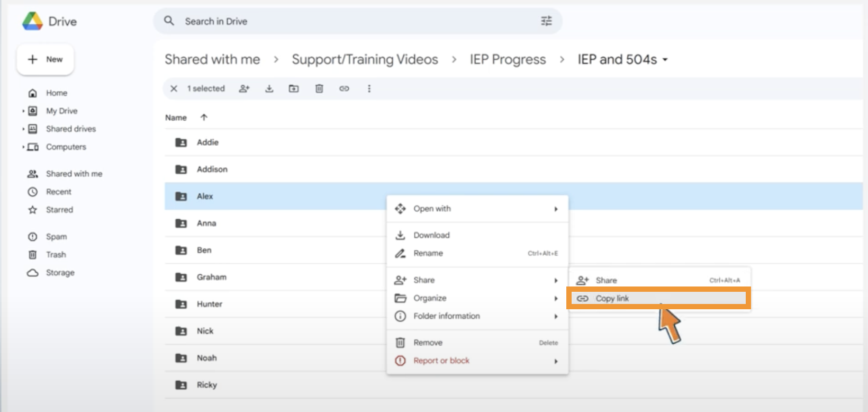Click the trash icon in selection toolbar
868x412 pixels.
[319, 88]
